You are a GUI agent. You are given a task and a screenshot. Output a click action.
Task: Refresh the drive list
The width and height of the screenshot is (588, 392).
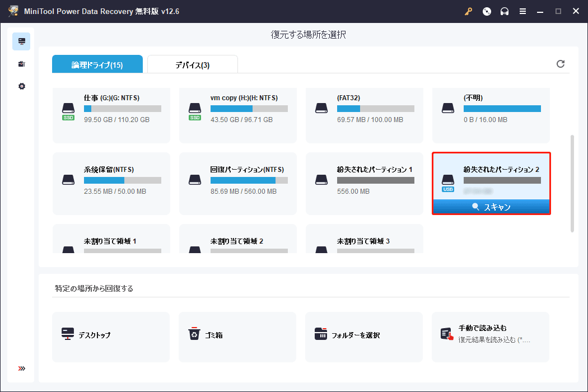[560, 64]
